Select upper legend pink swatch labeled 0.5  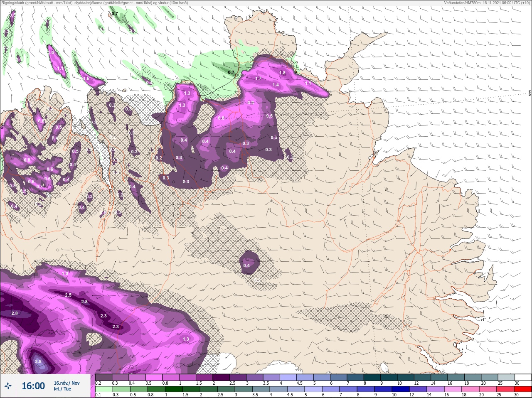[154, 378]
